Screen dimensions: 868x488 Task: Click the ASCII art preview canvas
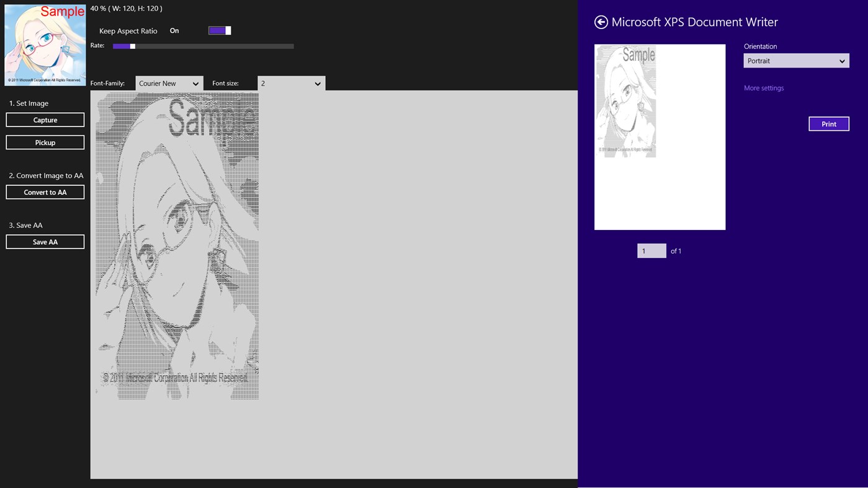[177, 245]
